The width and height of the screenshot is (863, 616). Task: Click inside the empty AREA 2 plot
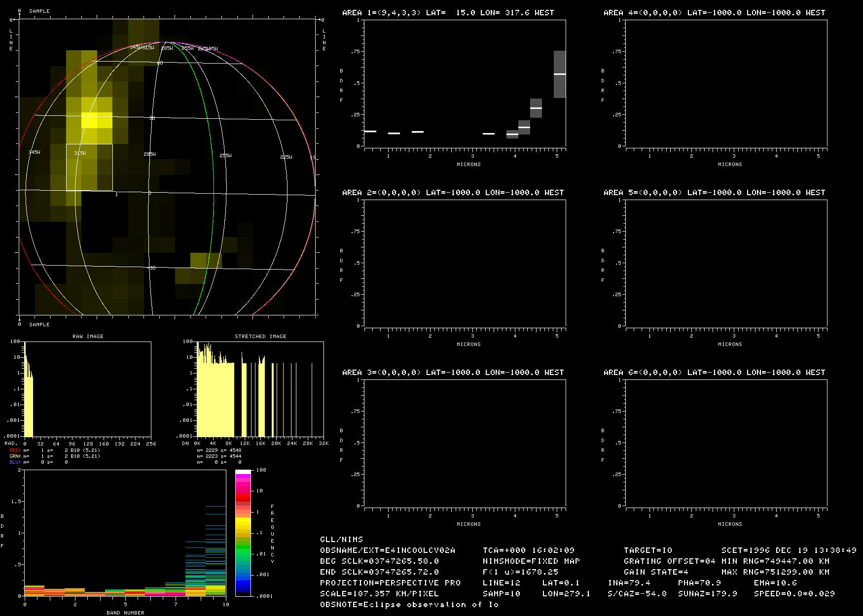coord(465,263)
